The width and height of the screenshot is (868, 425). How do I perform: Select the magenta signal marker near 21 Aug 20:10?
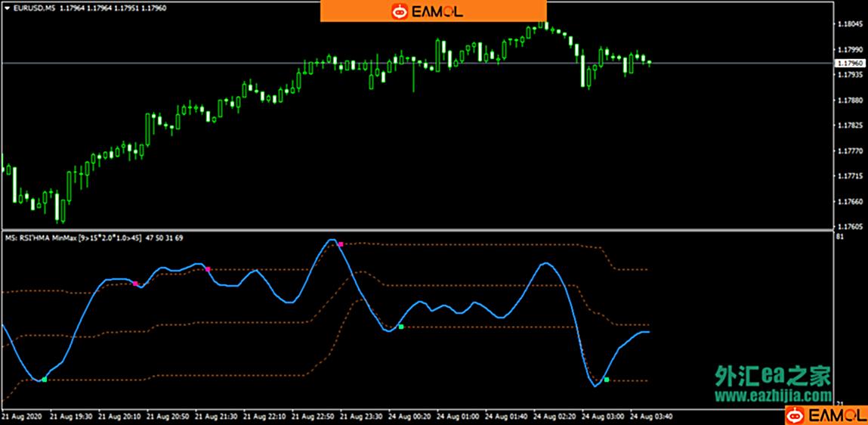click(136, 284)
